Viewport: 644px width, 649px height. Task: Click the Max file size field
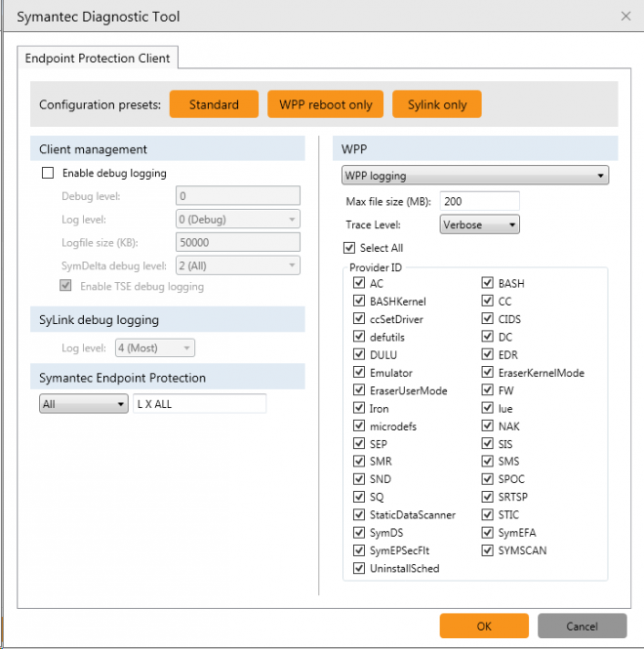click(479, 201)
